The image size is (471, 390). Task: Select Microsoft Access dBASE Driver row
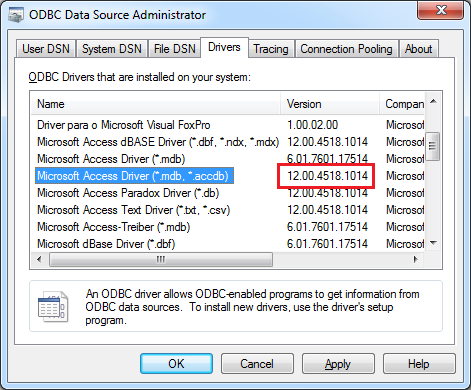click(158, 142)
